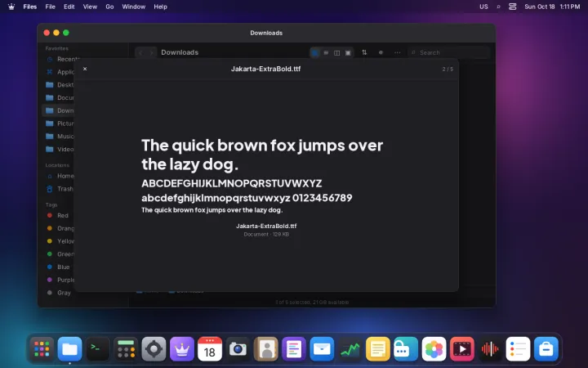Click the Jakarta-ExtraBold.ttf file name caption

[x=266, y=226]
